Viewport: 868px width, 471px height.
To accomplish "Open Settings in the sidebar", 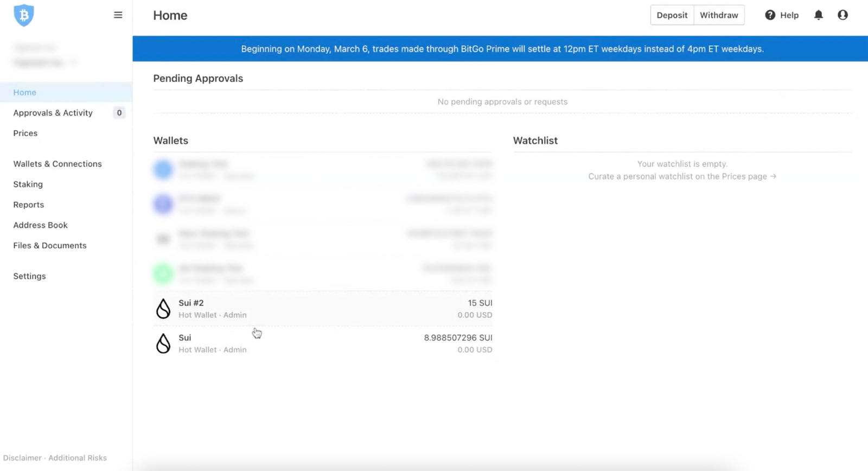I will click(x=30, y=276).
